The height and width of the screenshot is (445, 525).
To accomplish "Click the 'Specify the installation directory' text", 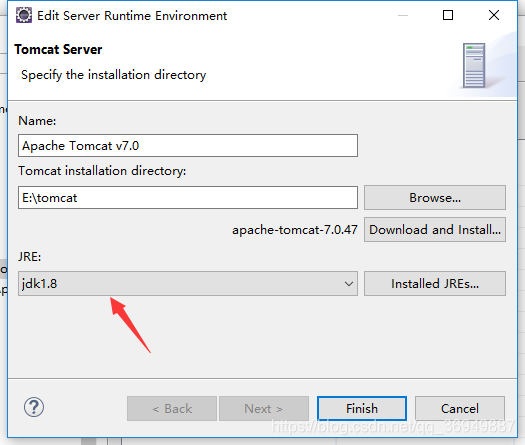I will point(114,75).
